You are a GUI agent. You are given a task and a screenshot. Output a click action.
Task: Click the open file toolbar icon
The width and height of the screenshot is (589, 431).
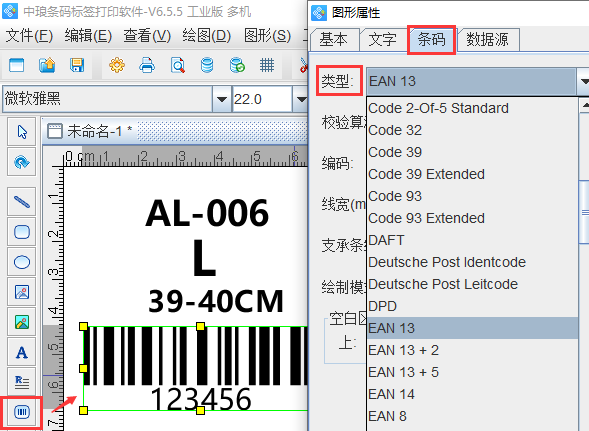(x=47, y=65)
